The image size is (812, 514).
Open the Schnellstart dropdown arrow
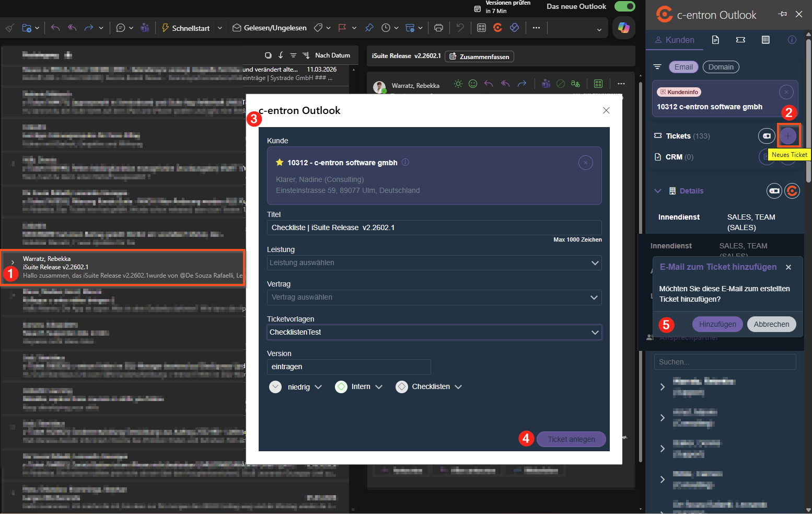(220, 28)
